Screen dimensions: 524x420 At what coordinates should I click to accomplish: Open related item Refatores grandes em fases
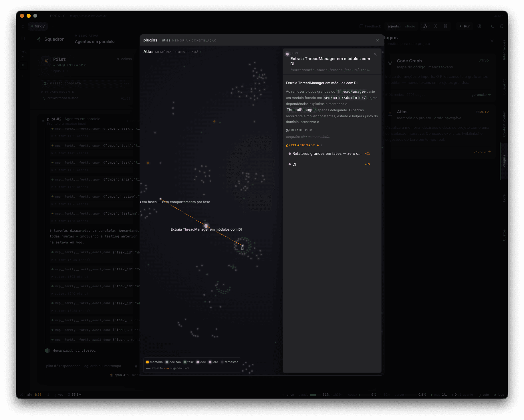tap(330, 154)
